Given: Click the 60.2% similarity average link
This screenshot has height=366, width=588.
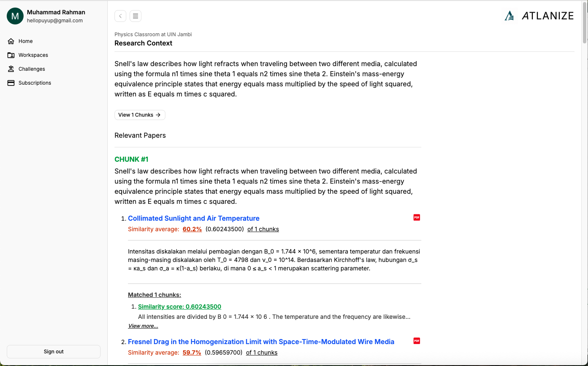Looking at the screenshot, I should click(192, 229).
